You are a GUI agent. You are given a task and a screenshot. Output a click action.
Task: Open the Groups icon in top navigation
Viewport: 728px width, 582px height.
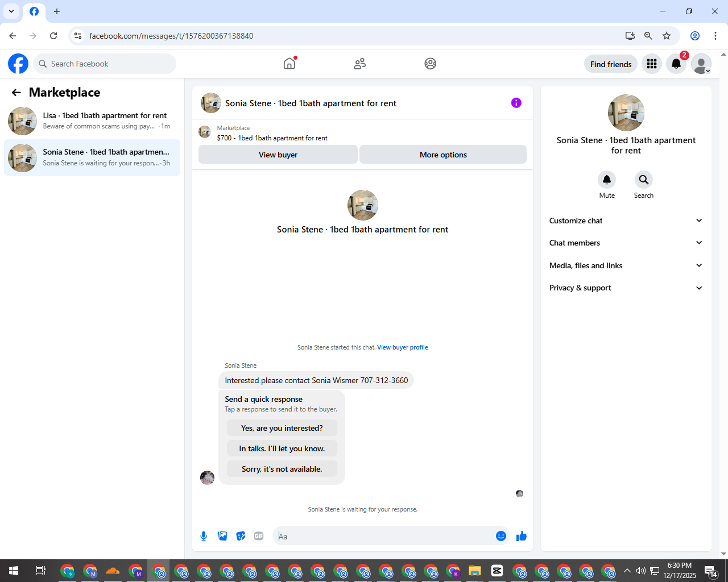click(x=431, y=64)
